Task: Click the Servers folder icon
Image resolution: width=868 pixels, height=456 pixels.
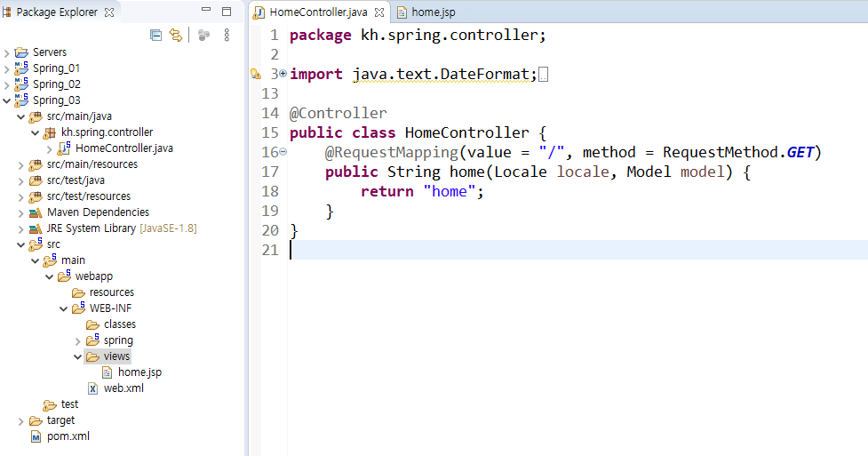Action: 21,52
